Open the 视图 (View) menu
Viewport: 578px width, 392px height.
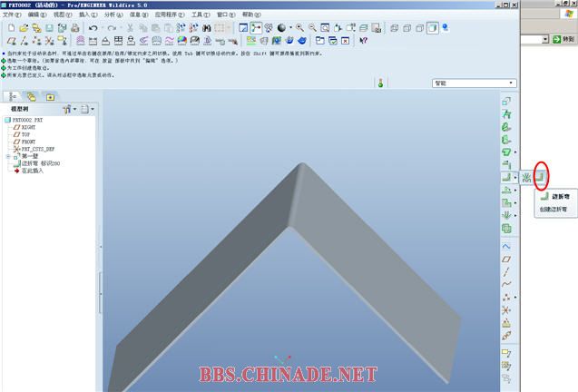point(63,15)
